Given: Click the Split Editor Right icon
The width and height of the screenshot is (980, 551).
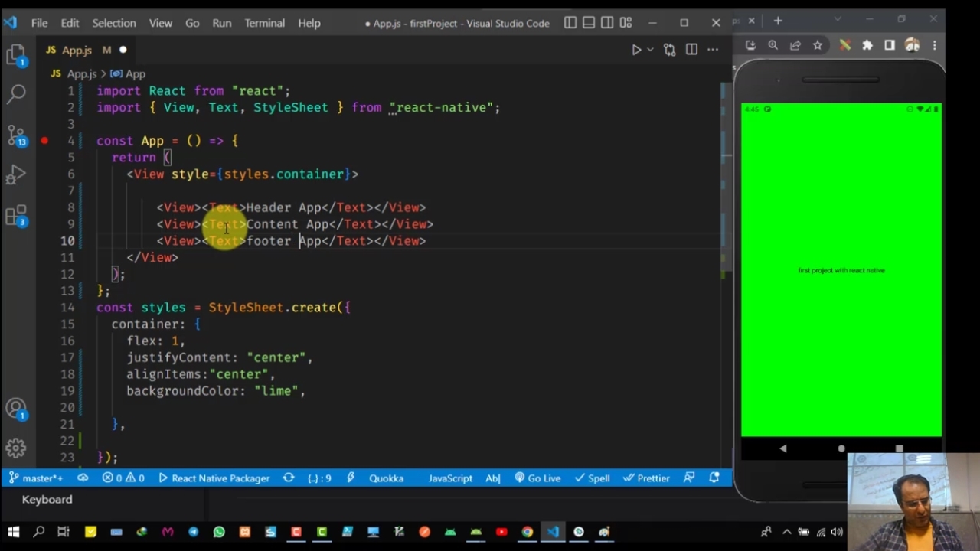Looking at the screenshot, I should [691, 50].
